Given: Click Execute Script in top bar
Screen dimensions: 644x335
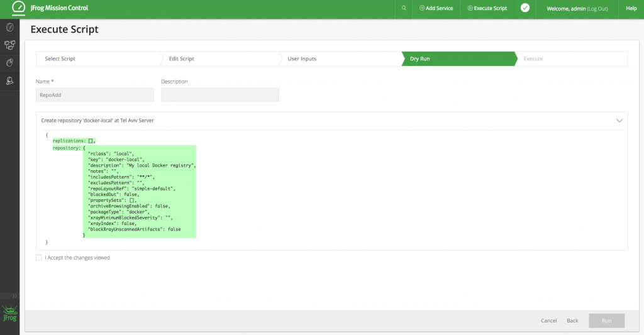Looking at the screenshot, I should coord(487,8).
